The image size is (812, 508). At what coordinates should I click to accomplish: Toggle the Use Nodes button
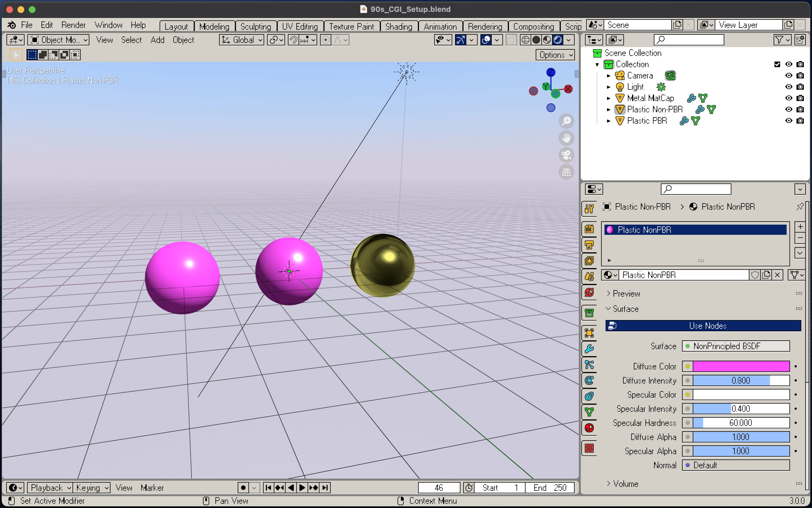703,326
